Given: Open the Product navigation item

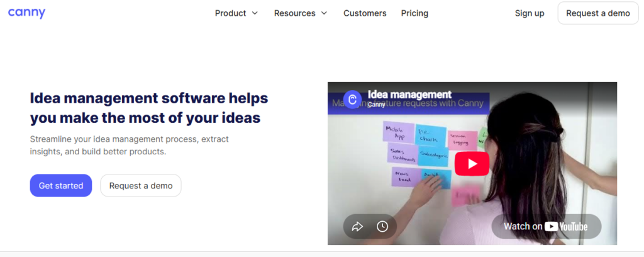Looking at the screenshot, I should [230, 13].
